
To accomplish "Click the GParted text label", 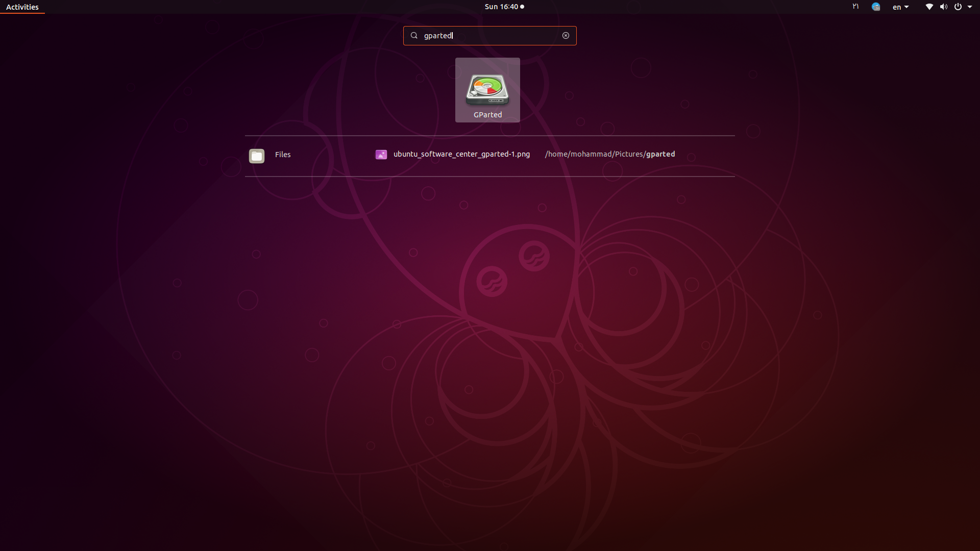I will 487,115.
